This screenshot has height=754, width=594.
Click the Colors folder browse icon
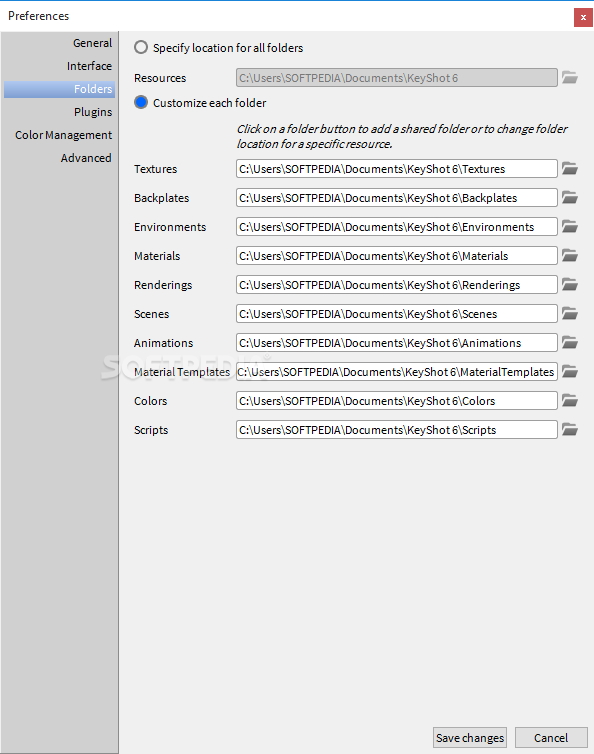(569, 401)
